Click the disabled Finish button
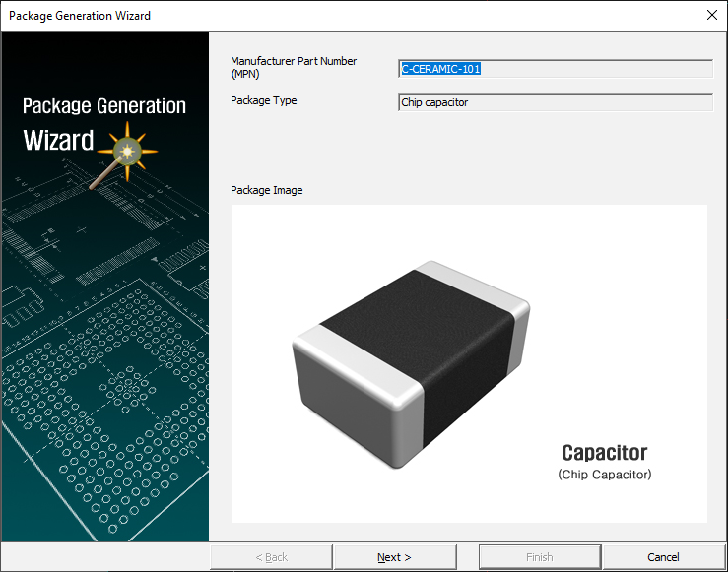Viewport: 728px width, 572px height. click(x=539, y=557)
